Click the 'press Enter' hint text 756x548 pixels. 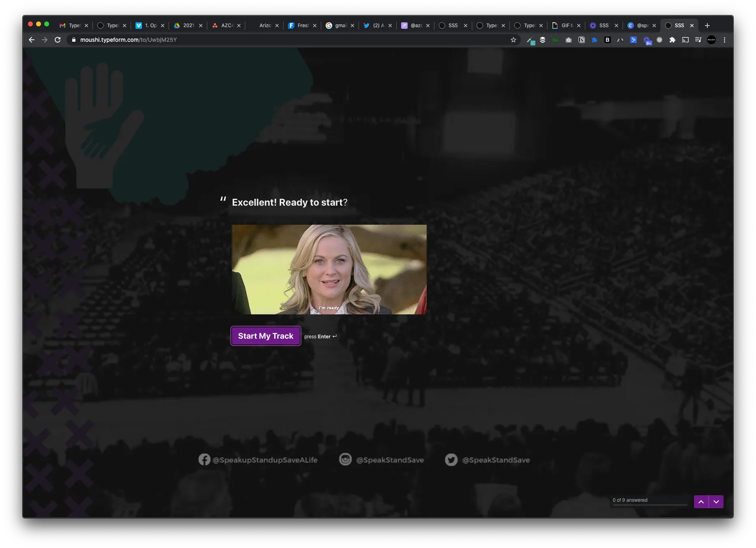point(320,337)
